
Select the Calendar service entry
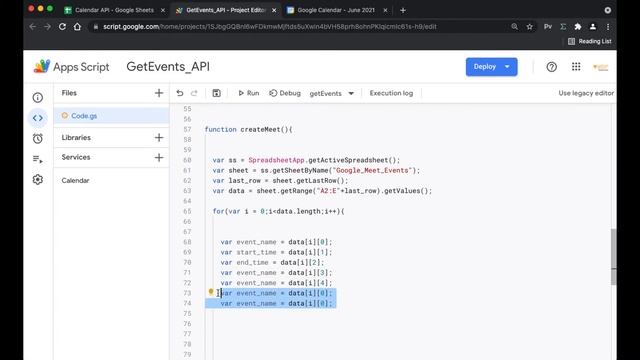[x=75, y=180]
